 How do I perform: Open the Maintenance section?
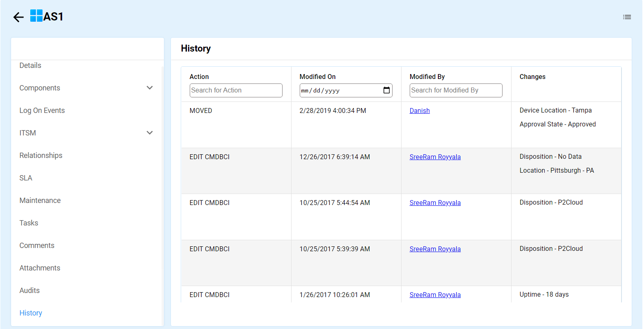[40, 201]
